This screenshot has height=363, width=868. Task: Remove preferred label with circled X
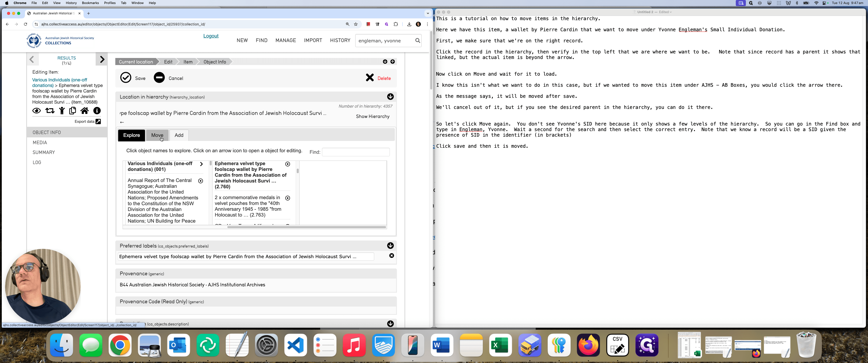(392, 256)
